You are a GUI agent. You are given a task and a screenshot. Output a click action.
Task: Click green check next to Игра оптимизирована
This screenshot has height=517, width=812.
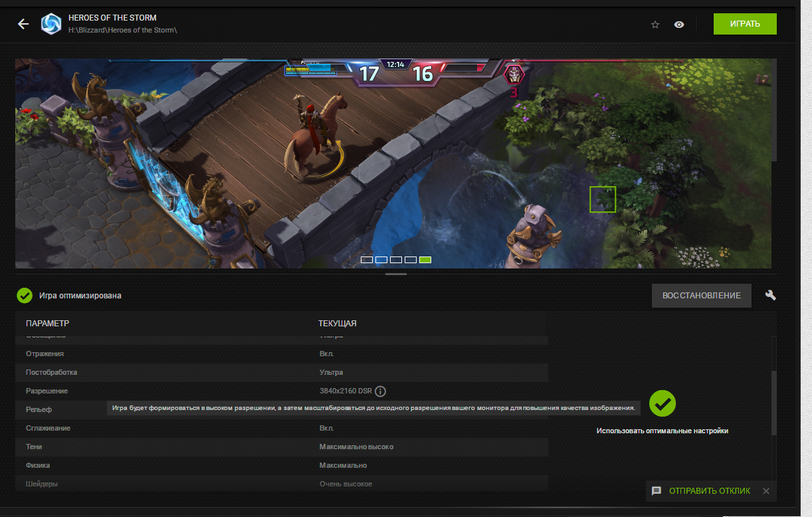[x=25, y=295]
